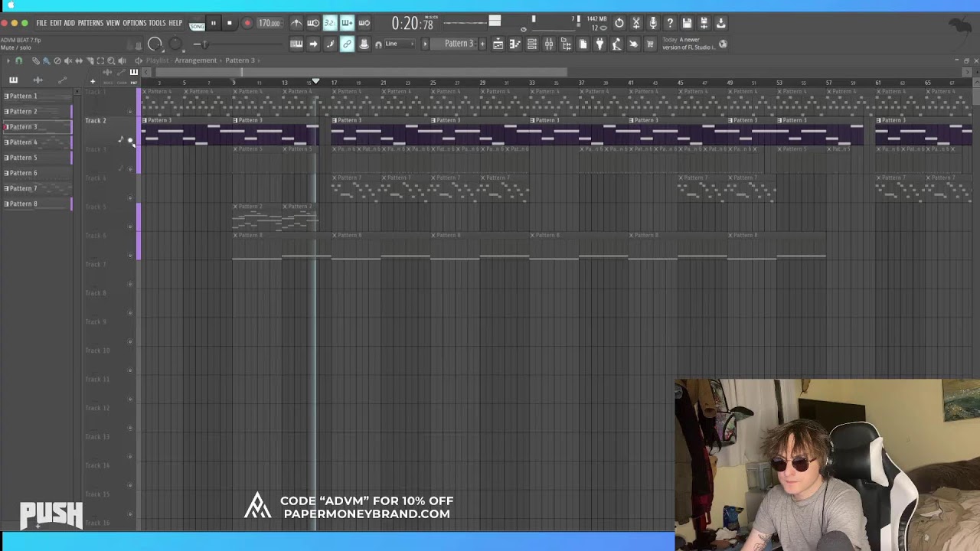Select the playlist slip tool
The image size is (980, 551).
(x=78, y=60)
